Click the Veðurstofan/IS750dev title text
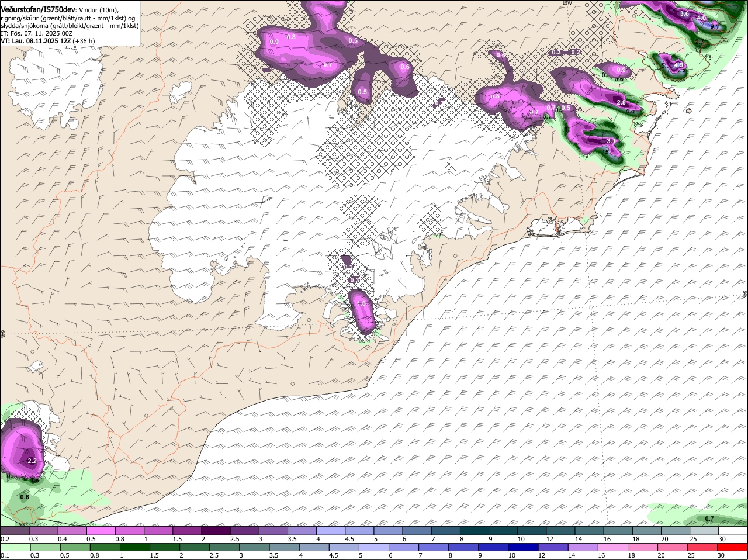Image resolution: width=748 pixels, height=560 pixels. point(38,9)
